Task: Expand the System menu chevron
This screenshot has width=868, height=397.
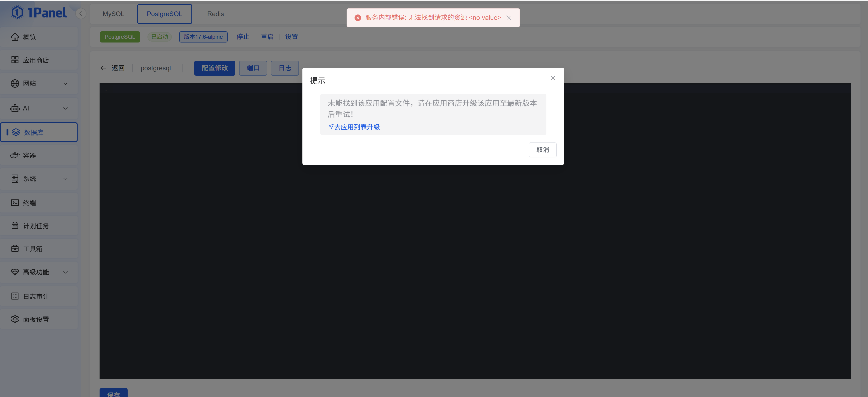Action: click(65, 179)
